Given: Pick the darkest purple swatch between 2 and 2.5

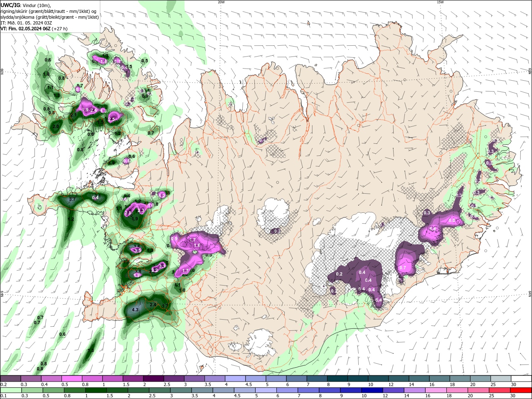Looking at the screenshot, I should click(153, 379).
